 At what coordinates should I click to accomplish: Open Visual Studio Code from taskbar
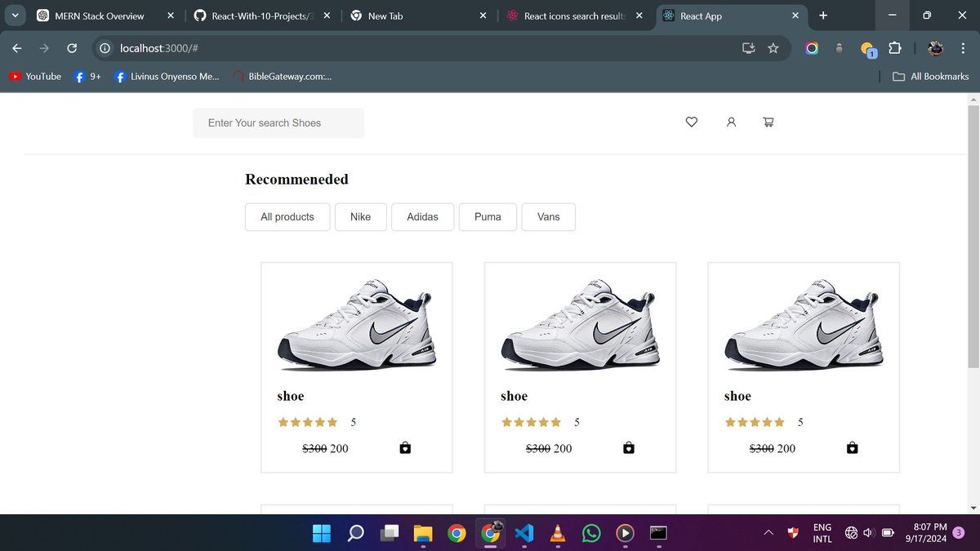pyautogui.click(x=523, y=533)
